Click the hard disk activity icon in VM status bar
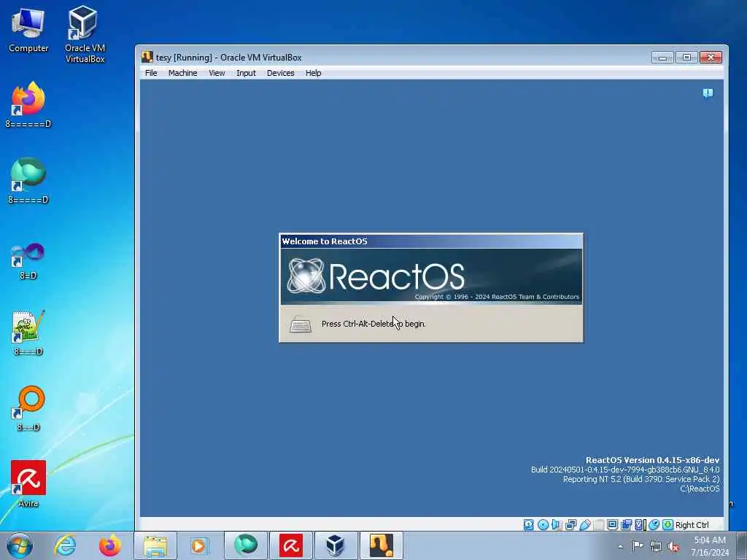Viewport: 747px width, 560px height. [x=528, y=525]
